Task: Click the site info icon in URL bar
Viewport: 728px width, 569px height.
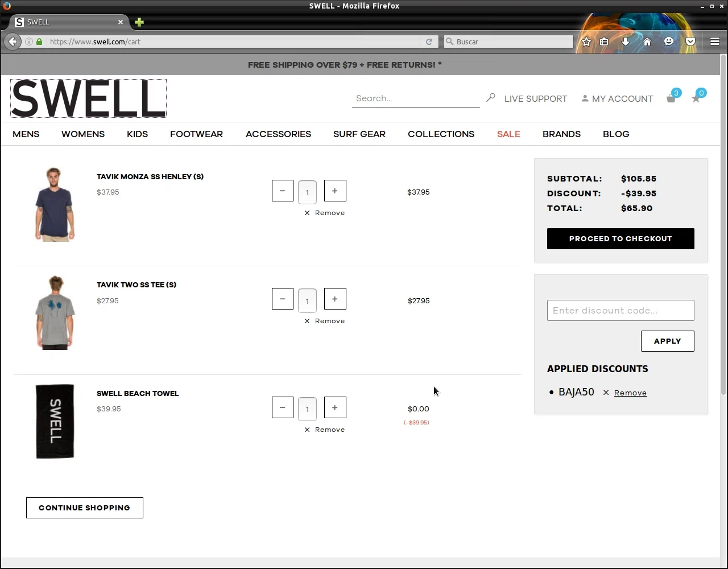Action: (x=28, y=42)
